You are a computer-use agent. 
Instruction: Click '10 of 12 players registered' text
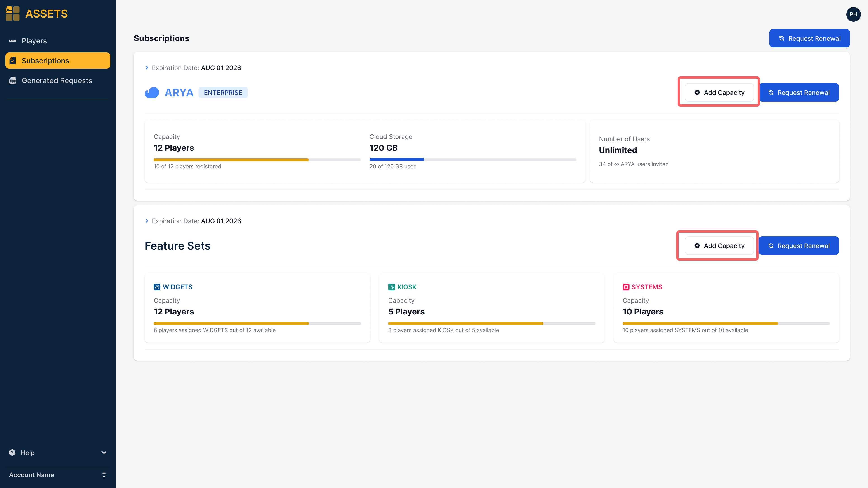(x=187, y=166)
